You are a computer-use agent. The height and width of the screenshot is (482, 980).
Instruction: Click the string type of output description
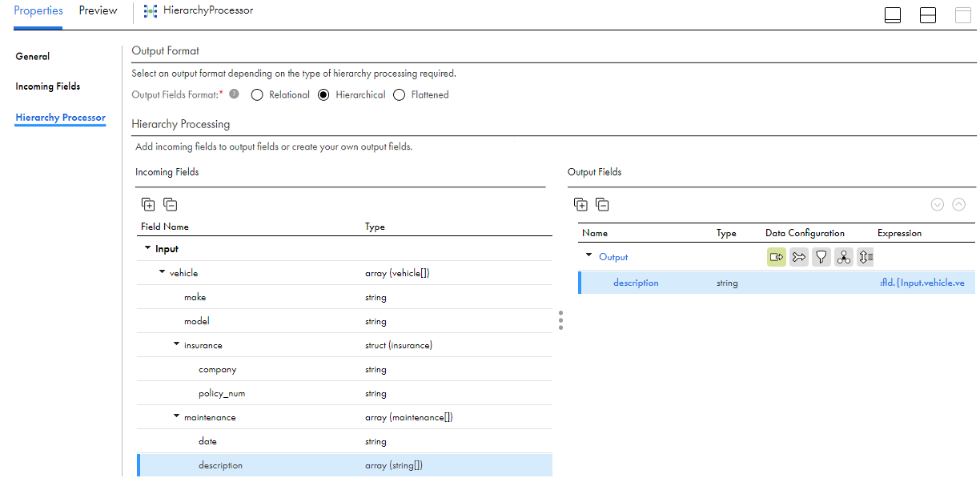click(727, 283)
